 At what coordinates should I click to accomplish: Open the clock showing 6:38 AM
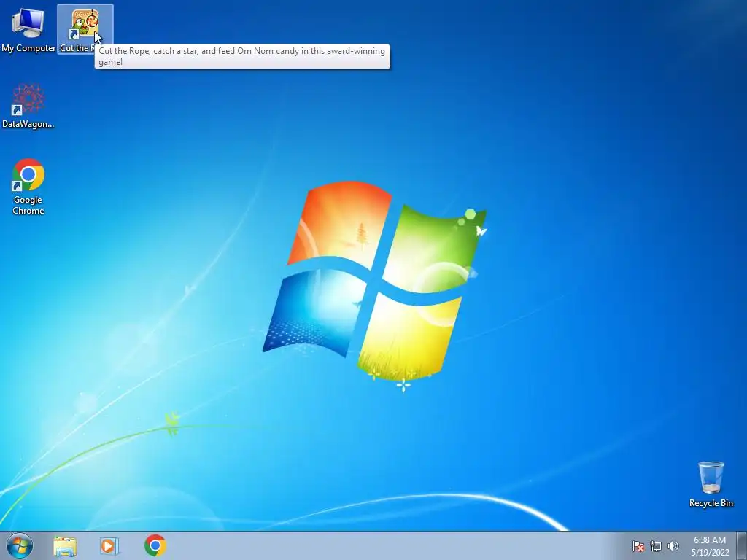[x=710, y=546]
